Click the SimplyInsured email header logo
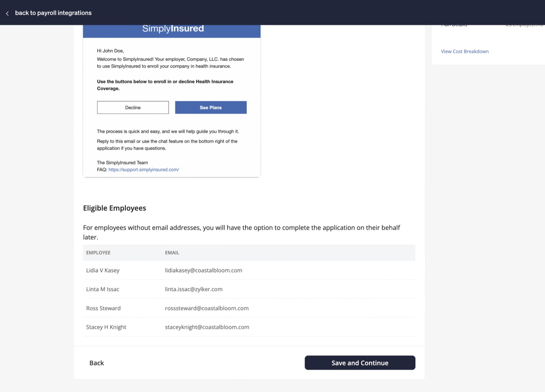 (x=173, y=29)
